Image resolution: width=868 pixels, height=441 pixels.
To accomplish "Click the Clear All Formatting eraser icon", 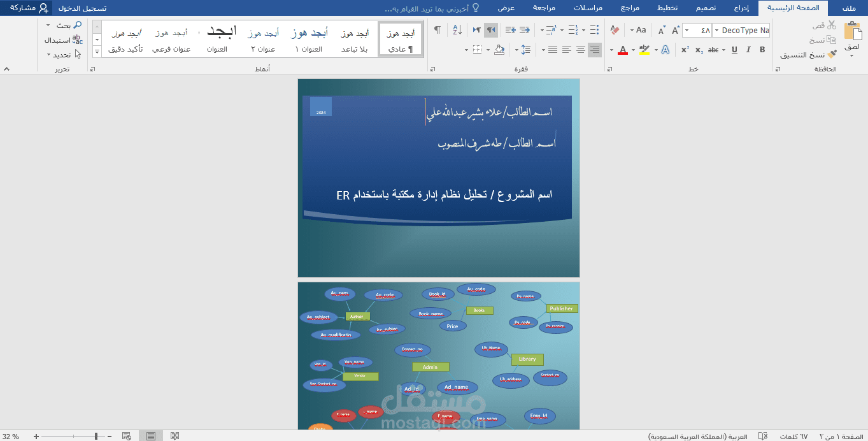I will (615, 30).
